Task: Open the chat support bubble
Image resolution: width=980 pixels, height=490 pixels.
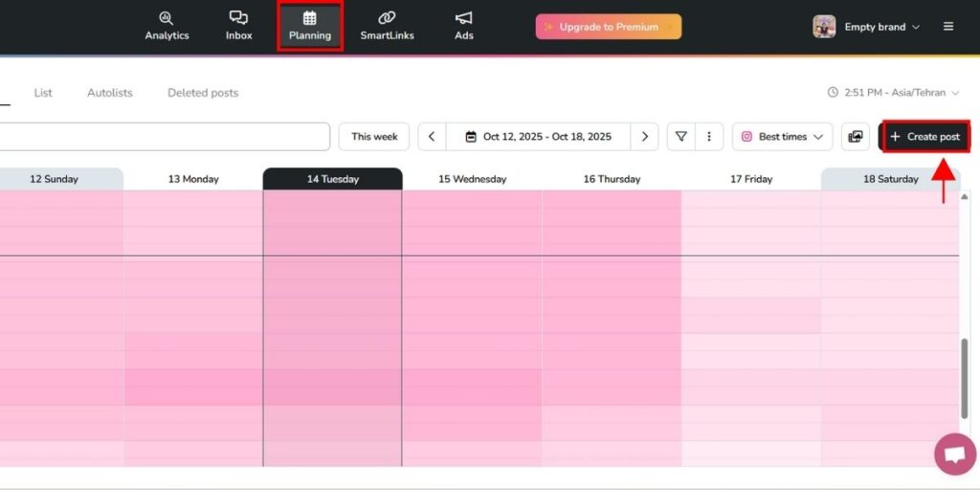Action: coord(953,455)
